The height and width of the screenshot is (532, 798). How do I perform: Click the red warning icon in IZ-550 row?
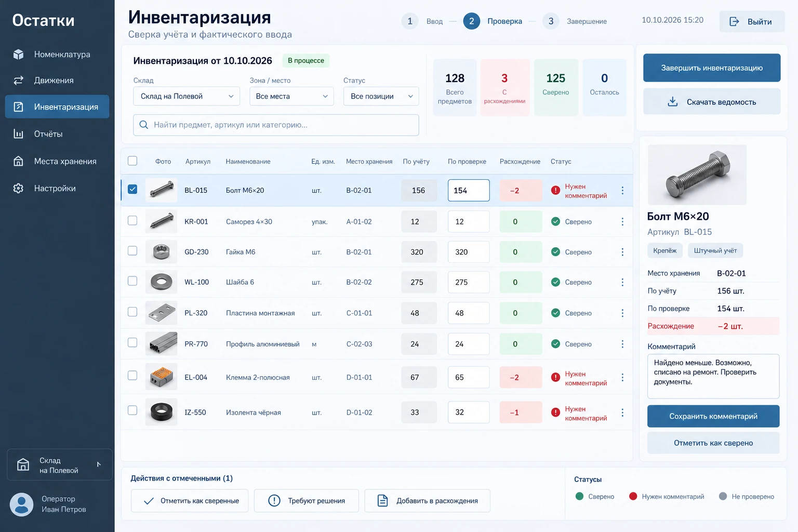coord(555,413)
